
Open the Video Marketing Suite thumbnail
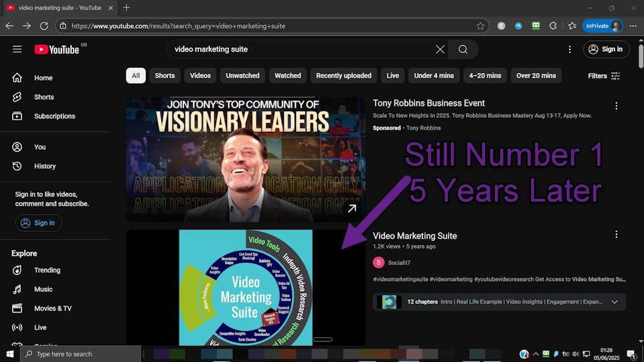[246, 288]
